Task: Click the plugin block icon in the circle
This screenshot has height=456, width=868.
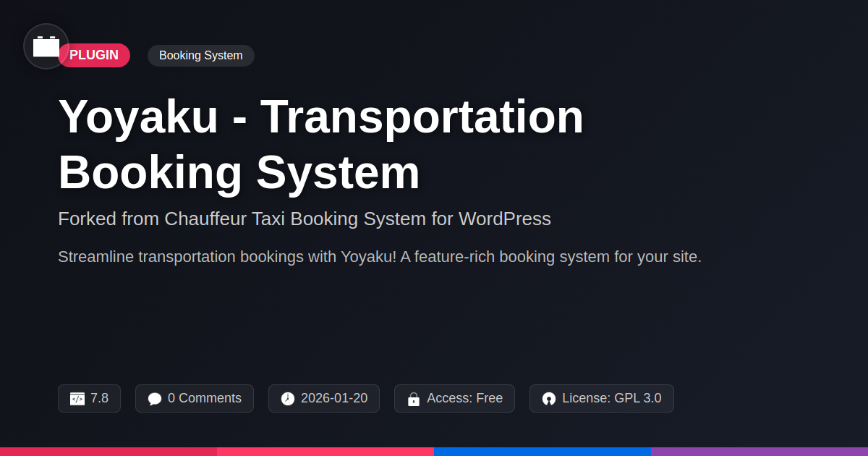Action: coord(46,46)
